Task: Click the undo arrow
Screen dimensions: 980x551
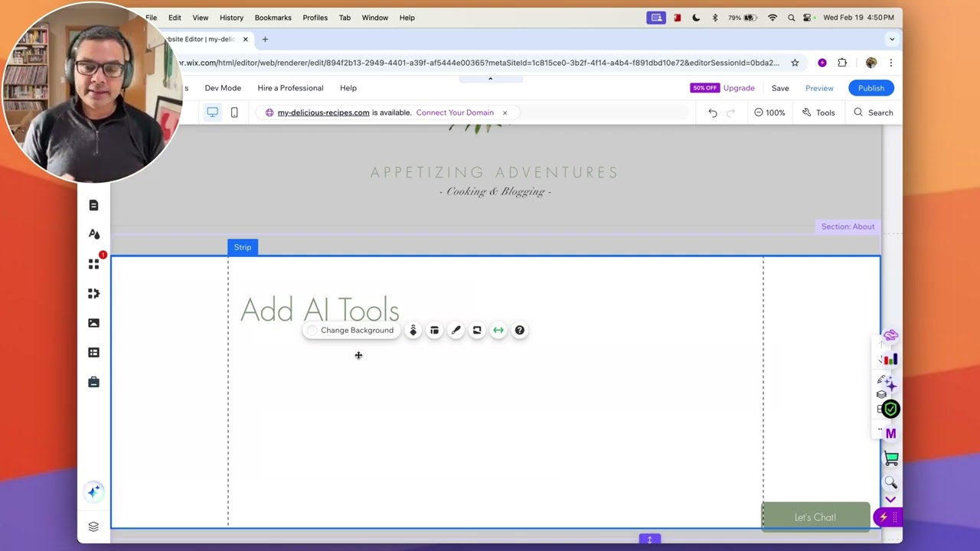Action: (713, 112)
